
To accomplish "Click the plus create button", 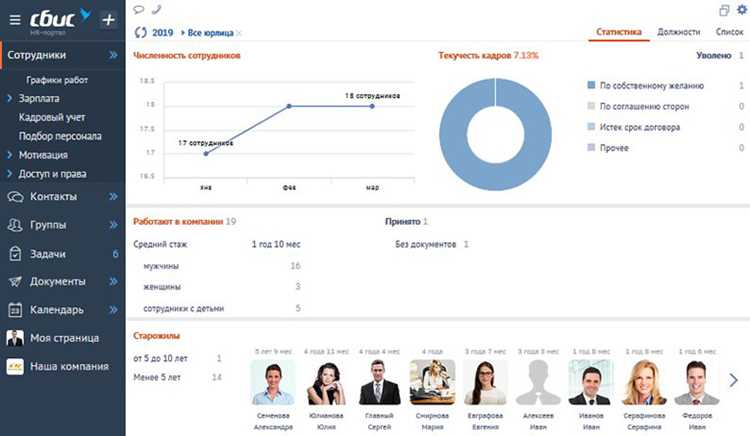I will (x=109, y=20).
